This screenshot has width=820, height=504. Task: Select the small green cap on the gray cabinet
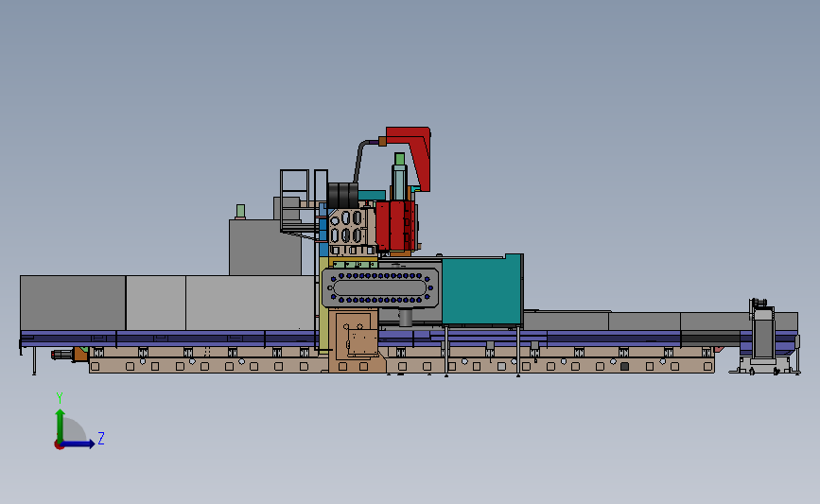click(240, 211)
